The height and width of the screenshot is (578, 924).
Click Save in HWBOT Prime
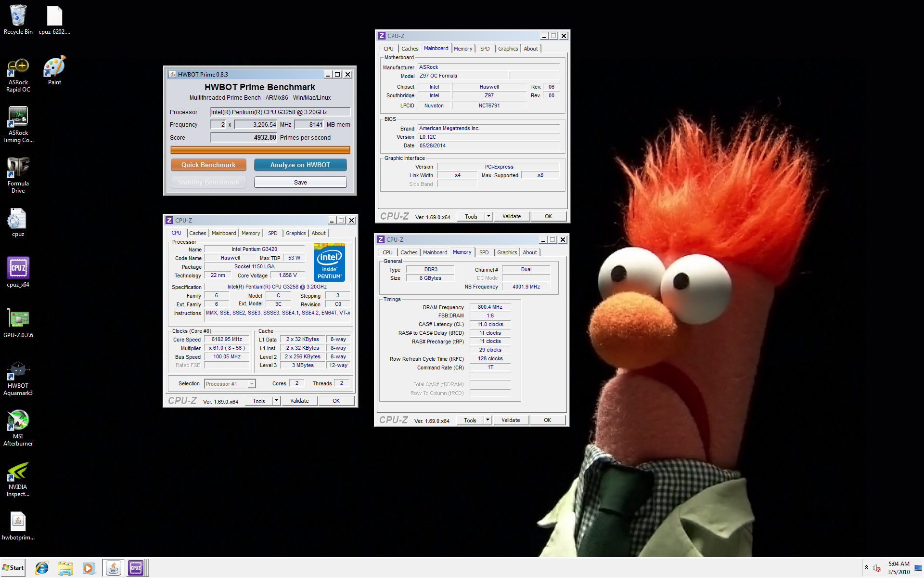pyautogui.click(x=300, y=182)
